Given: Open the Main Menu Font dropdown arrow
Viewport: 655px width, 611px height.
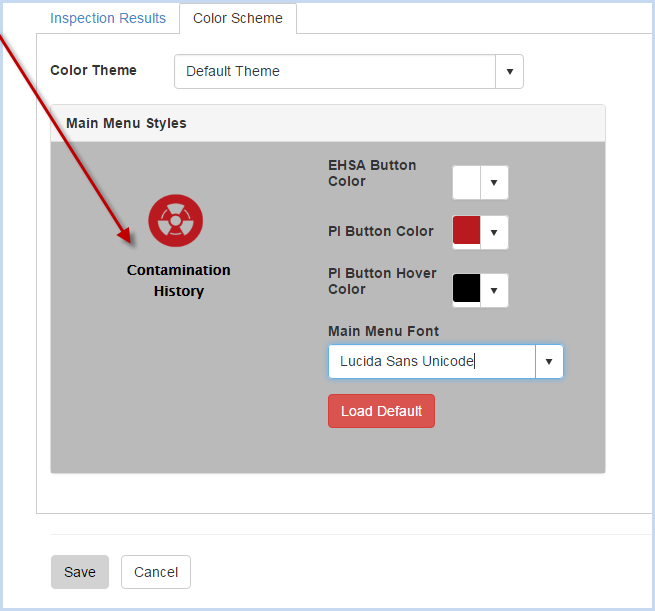Looking at the screenshot, I should (549, 361).
